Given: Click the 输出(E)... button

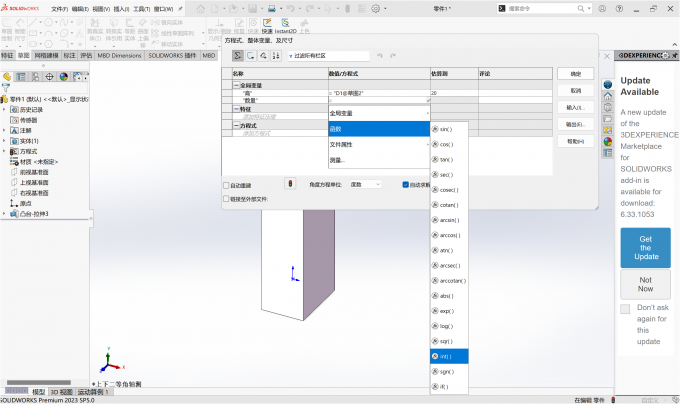Looking at the screenshot, I should pos(575,124).
